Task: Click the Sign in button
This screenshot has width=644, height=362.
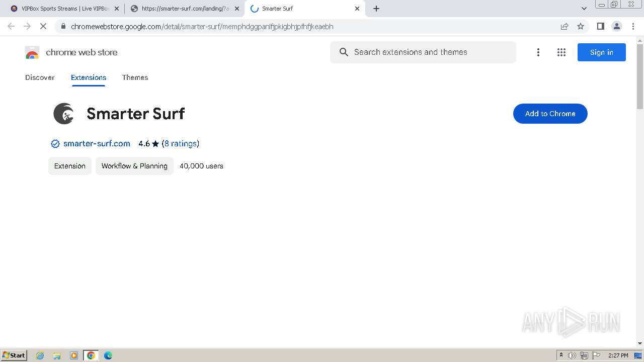Action: tap(601, 52)
